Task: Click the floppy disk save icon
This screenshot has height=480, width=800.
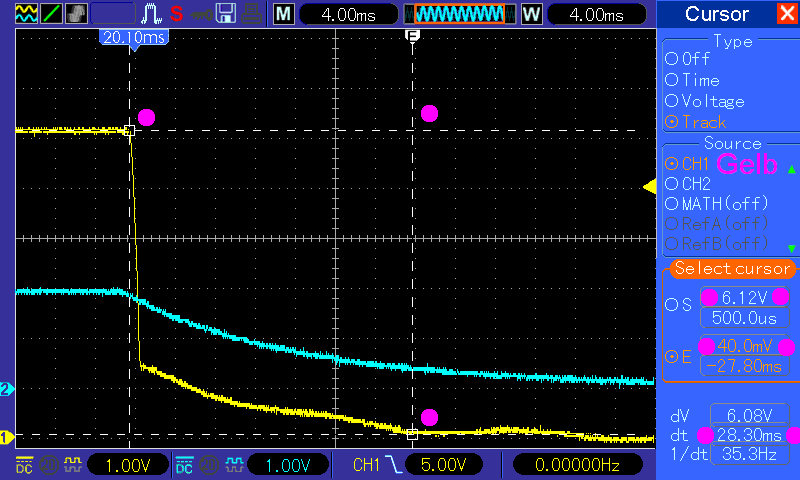Action: click(x=226, y=14)
